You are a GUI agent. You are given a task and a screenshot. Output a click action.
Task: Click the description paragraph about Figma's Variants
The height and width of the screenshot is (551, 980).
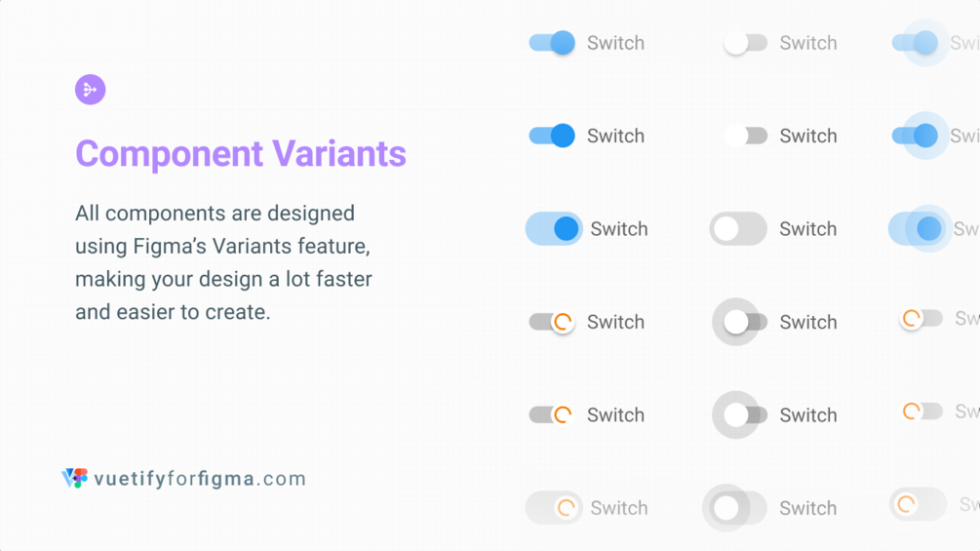click(x=223, y=262)
